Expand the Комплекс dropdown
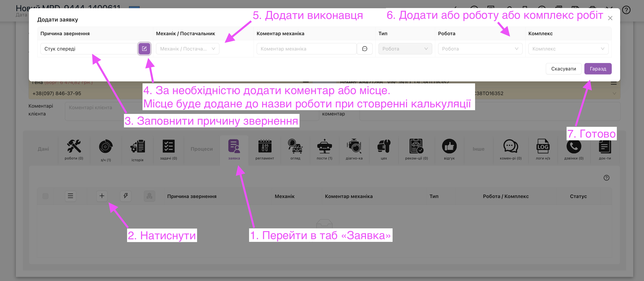Screen dimensions: 644x281 coord(568,49)
